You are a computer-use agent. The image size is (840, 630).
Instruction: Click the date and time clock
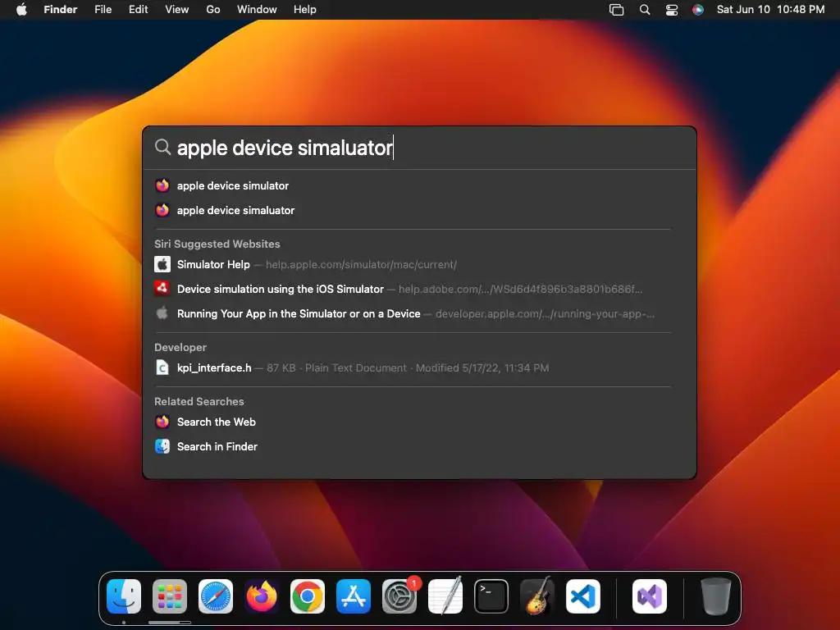(770, 10)
